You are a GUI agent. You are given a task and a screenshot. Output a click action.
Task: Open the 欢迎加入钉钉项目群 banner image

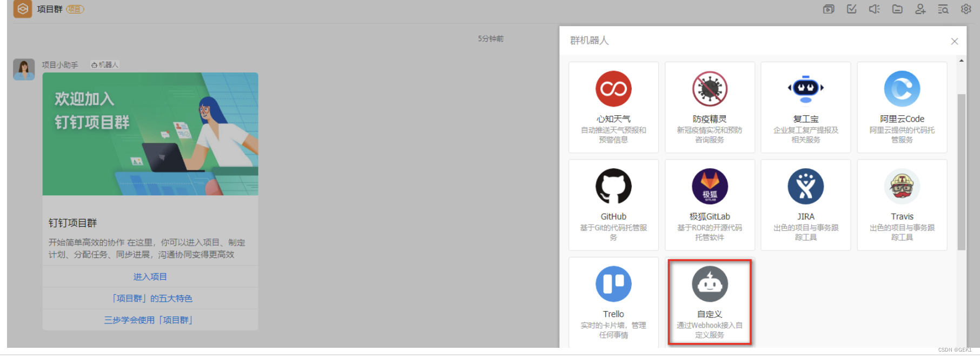pyautogui.click(x=150, y=134)
